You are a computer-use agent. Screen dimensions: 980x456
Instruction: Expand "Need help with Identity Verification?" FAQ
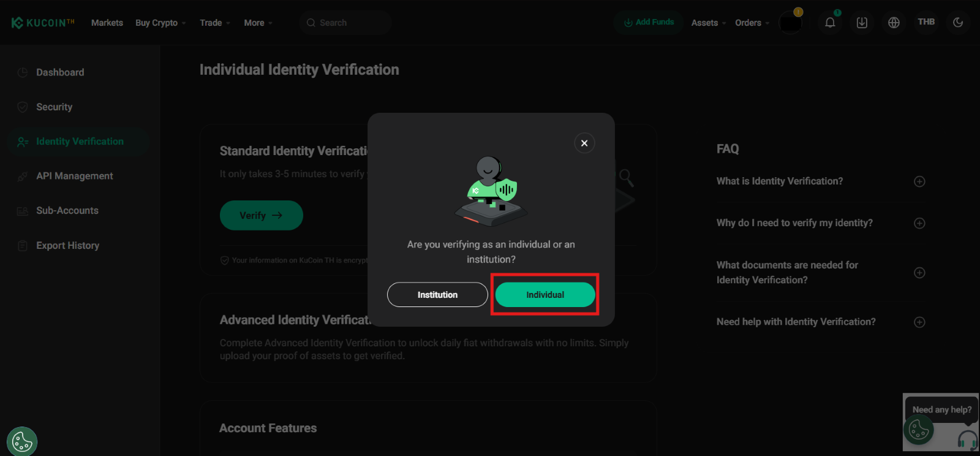coord(919,322)
